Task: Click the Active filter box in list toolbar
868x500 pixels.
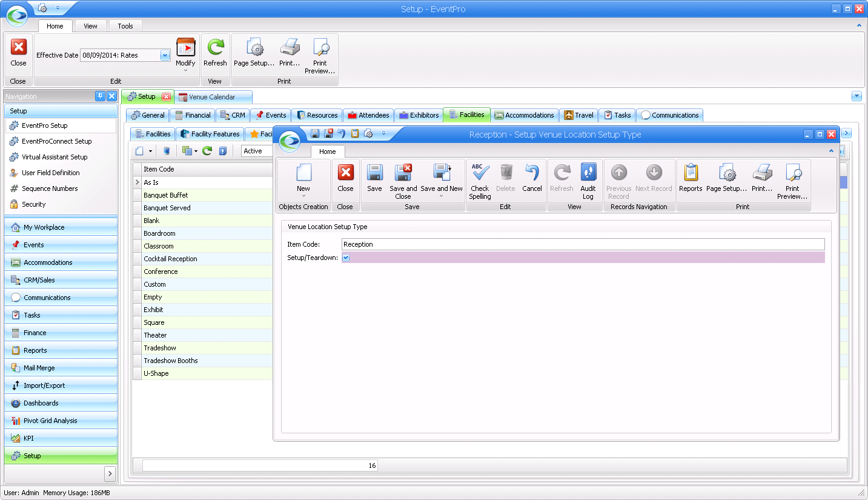Action: [257, 151]
